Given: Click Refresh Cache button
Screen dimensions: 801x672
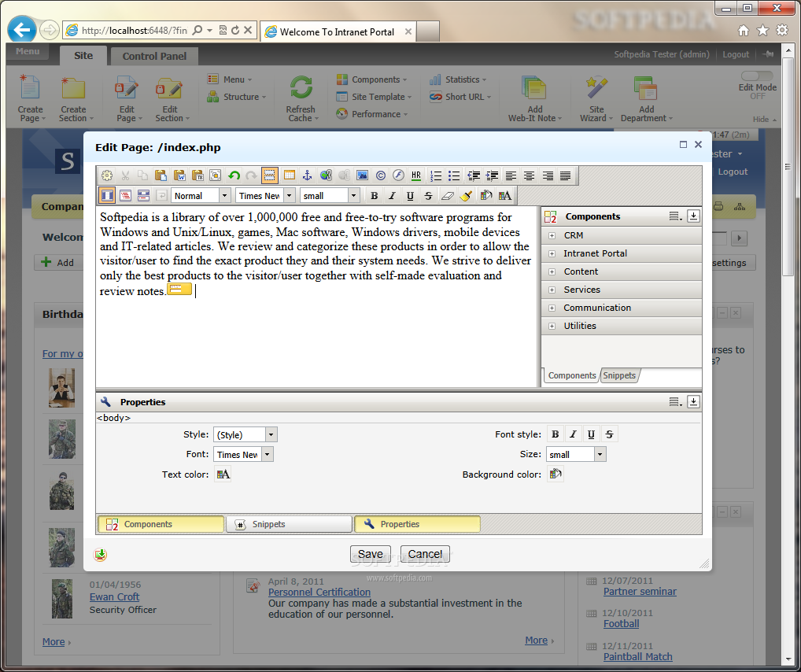Looking at the screenshot, I should [x=301, y=98].
